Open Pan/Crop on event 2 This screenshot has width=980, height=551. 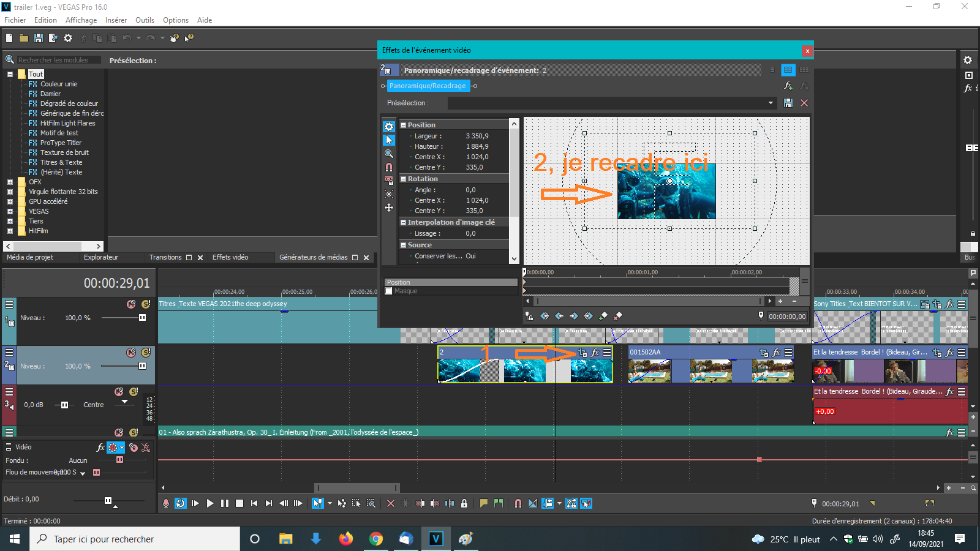[x=582, y=353]
